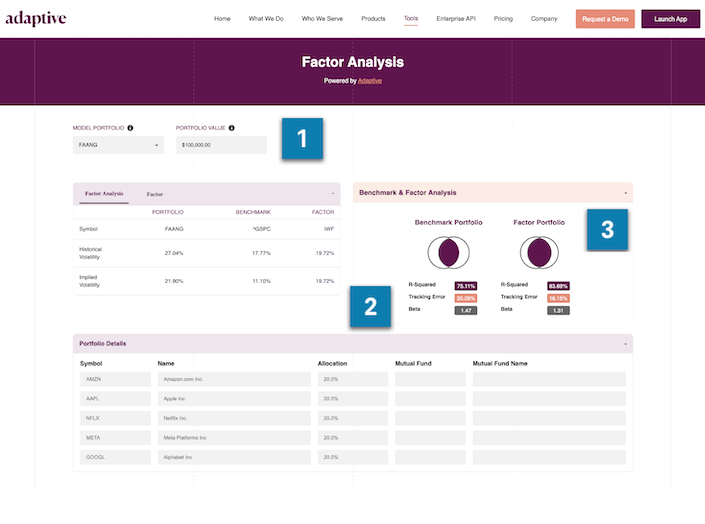
Task: Click the Amazon.com Inc. name field
Action: pyautogui.click(x=234, y=379)
